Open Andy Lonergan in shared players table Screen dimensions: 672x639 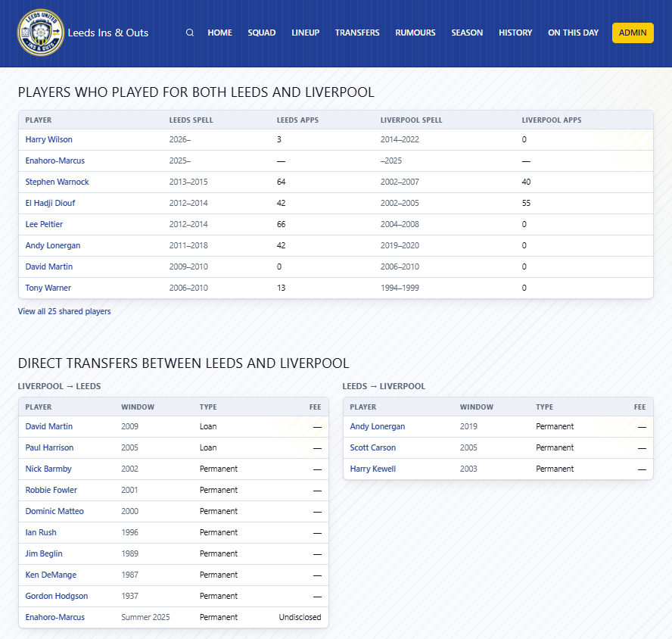coord(53,245)
